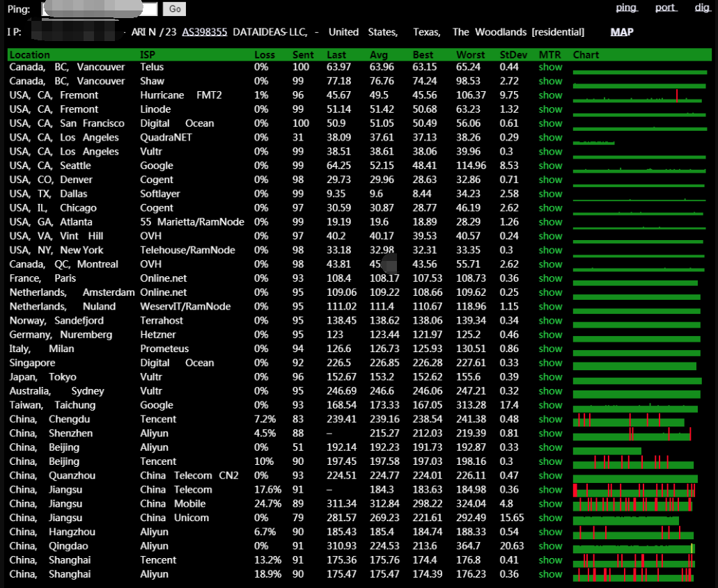Screen dimensions: 718x588
Task: Click the Singapore average value 226.85
Action: (384, 363)
